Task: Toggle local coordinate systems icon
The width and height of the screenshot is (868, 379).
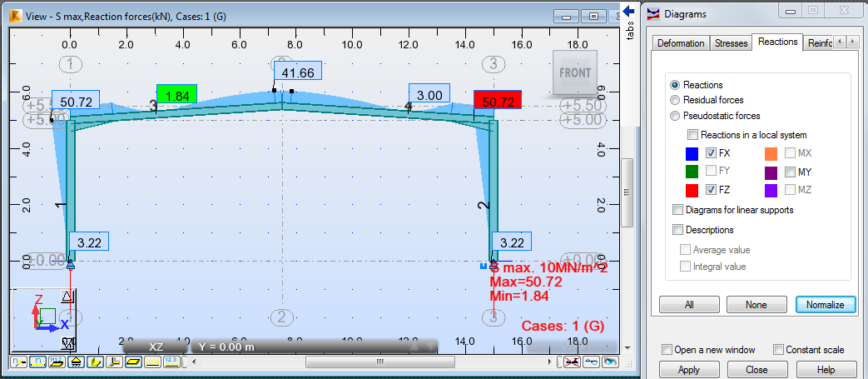Action: click(115, 362)
